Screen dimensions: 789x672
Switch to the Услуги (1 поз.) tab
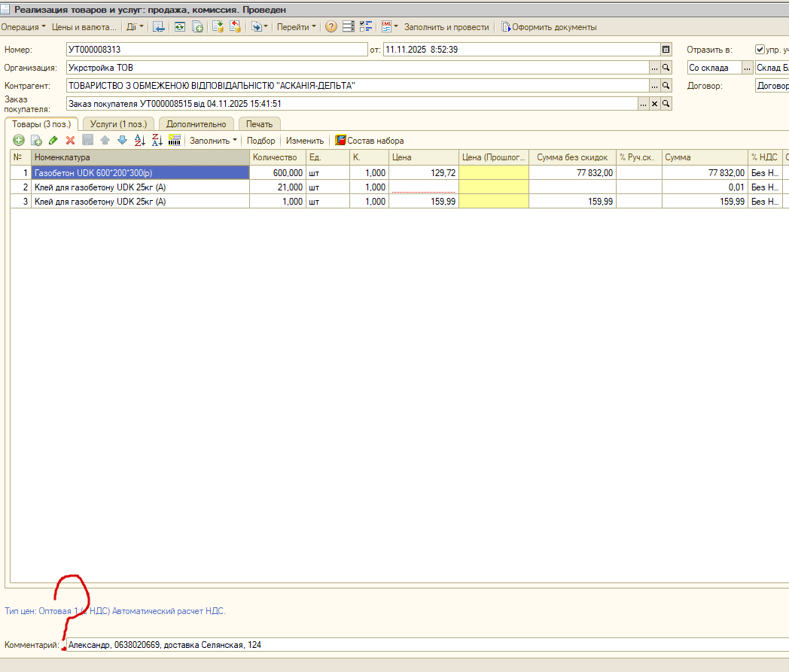pyautogui.click(x=119, y=124)
